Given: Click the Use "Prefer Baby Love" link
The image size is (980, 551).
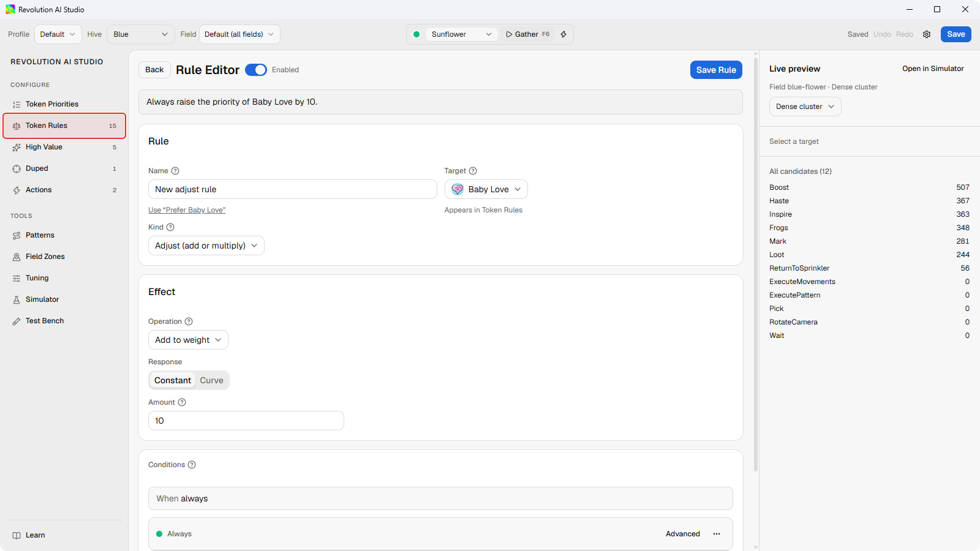Looking at the screenshot, I should 187,210.
